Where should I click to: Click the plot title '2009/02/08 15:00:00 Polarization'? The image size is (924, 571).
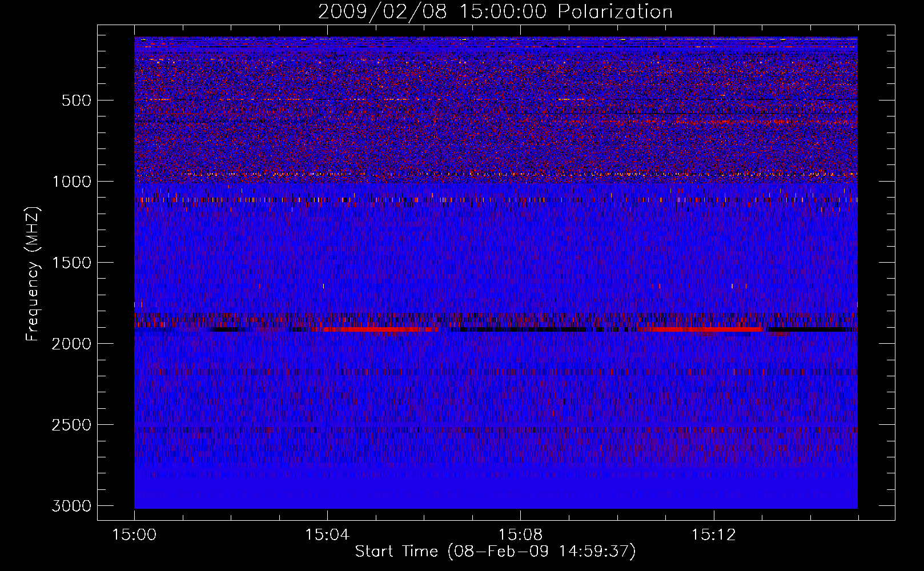pos(495,12)
